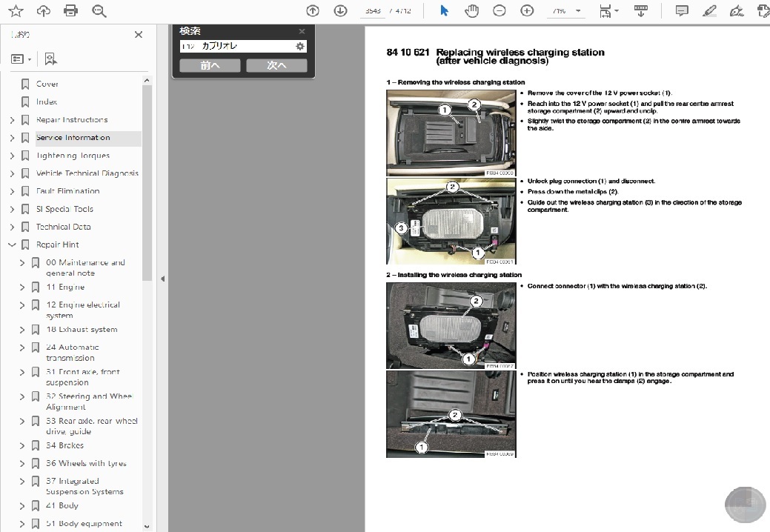Select the hand pan tool
This screenshot has width=770, height=532.
tap(471, 11)
